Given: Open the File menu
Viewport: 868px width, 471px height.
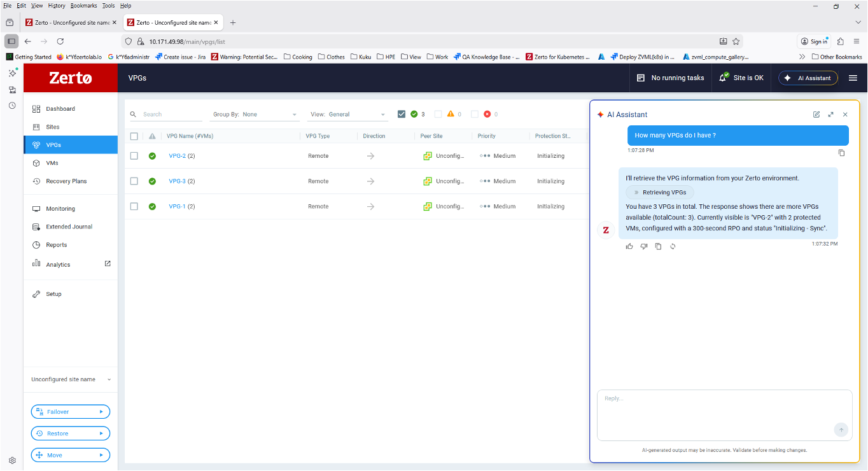Looking at the screenshot, I should point(8,6).
